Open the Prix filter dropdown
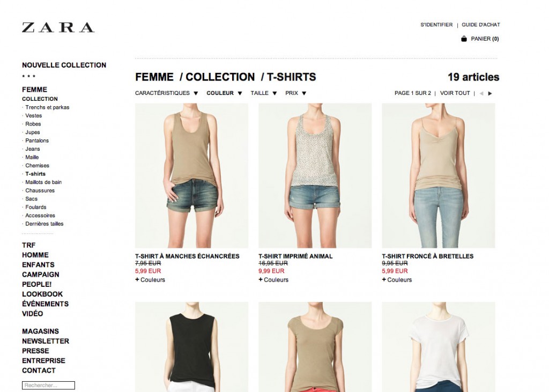Screen dimensions: 549x392 click(296, 93)
